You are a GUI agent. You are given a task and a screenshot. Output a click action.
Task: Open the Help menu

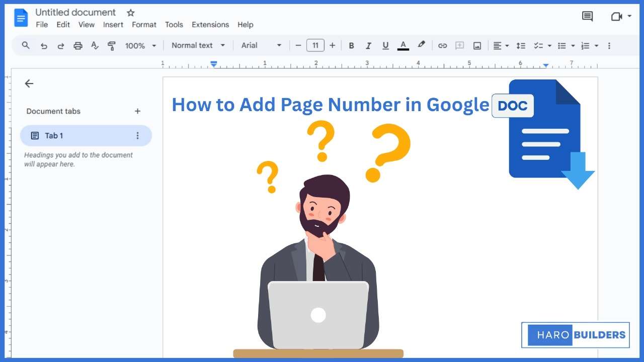pos(246,25)
